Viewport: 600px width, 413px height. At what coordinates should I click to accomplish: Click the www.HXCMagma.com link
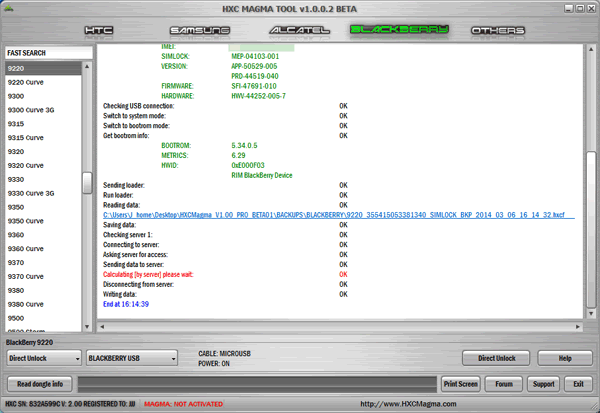(408, 404)
